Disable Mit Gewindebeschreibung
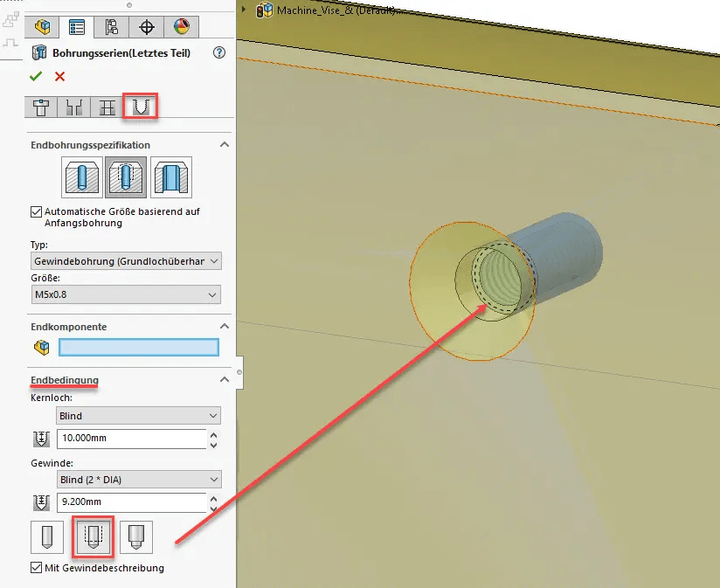720x588 pixels. click(x=36, y=568)
